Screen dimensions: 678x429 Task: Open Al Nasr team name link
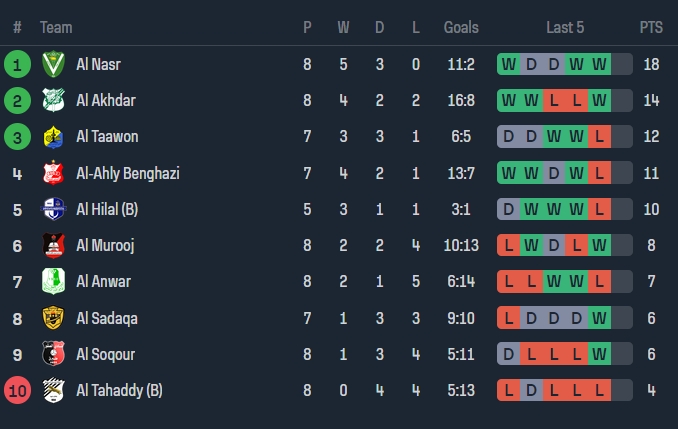point(98,65)
